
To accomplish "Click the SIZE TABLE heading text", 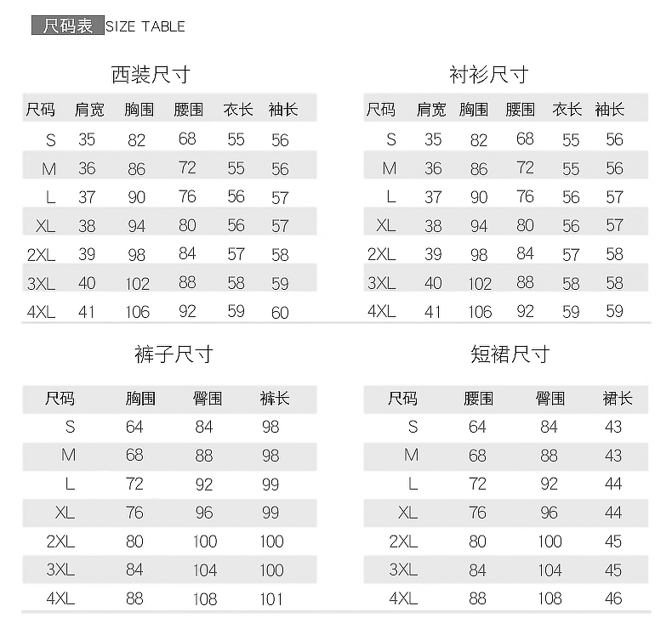I will [145, 26].
